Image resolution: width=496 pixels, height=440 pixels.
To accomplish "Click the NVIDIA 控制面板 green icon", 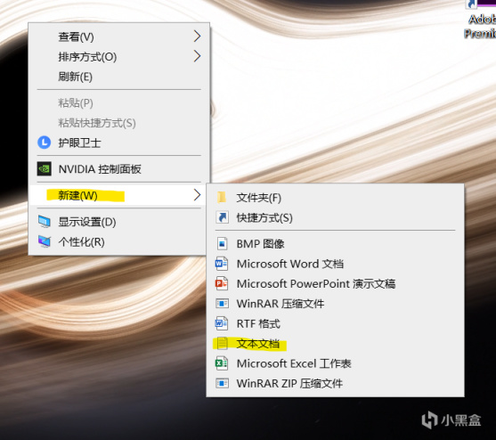I will [44, 169].
